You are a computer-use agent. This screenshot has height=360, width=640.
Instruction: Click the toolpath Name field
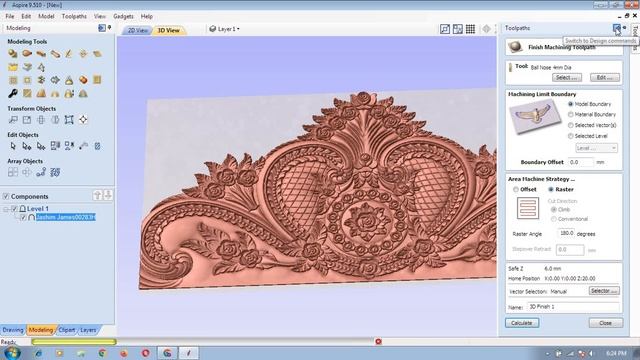pyautogui.click(x=573, y=307)
